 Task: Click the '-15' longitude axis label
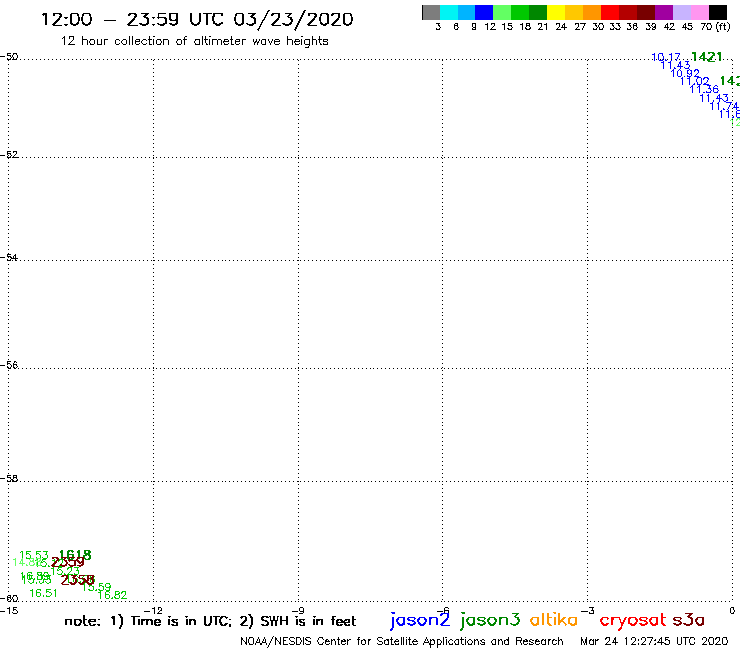pos(9,611)
